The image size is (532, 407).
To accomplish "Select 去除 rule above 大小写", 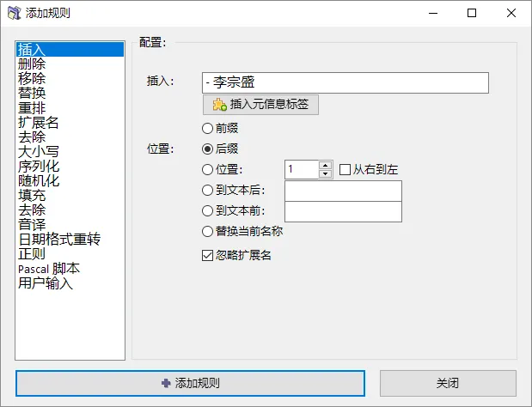I will pos(70,137).
